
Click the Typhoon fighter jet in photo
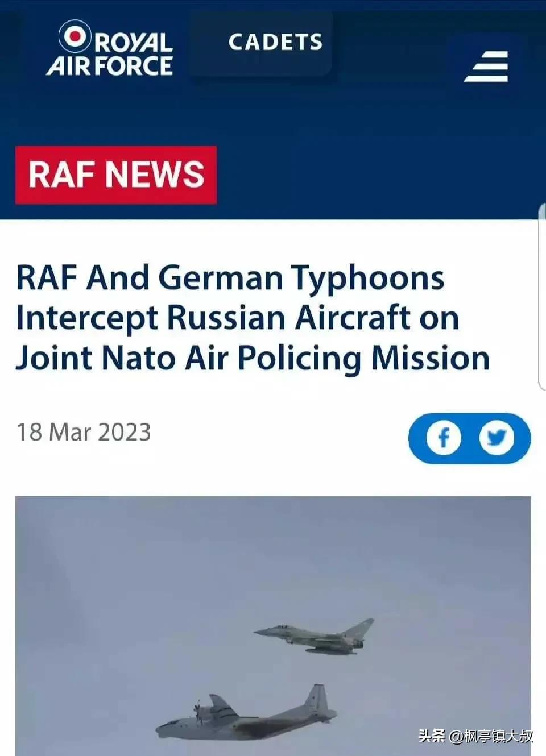click(x=315, y=637)
